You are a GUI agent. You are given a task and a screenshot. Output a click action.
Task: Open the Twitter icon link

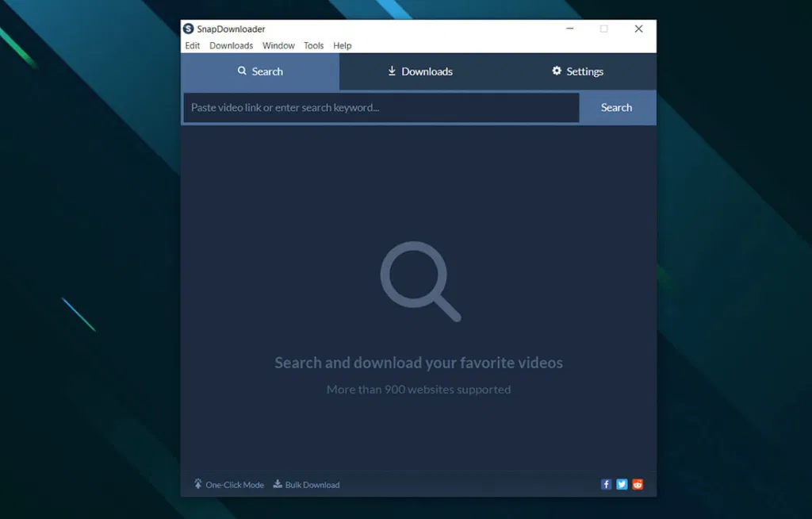coord(622,484)
